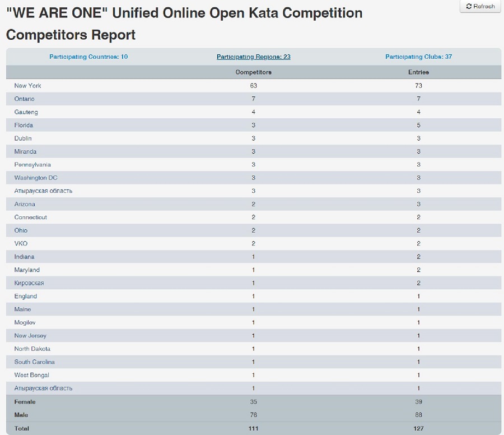Click the Maine region name
Viewport: 504px width, 435px height.
click(x=22, y=309)
